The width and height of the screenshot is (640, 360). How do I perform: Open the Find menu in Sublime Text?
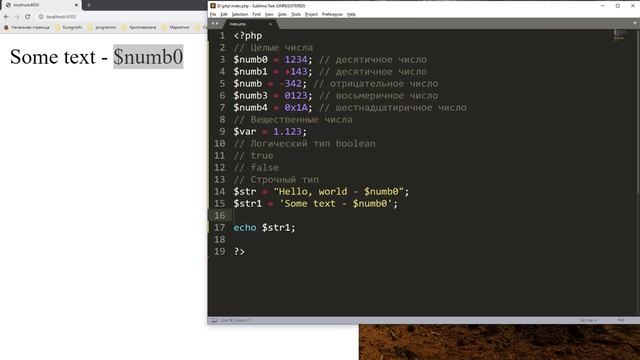[x=256, y=14]
